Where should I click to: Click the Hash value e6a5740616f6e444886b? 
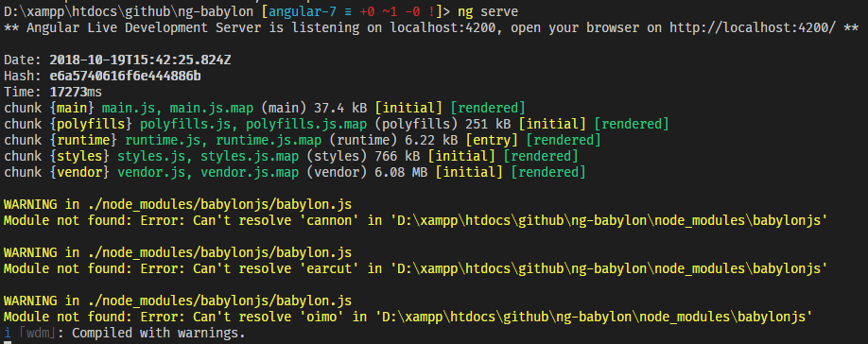[125, 76]
